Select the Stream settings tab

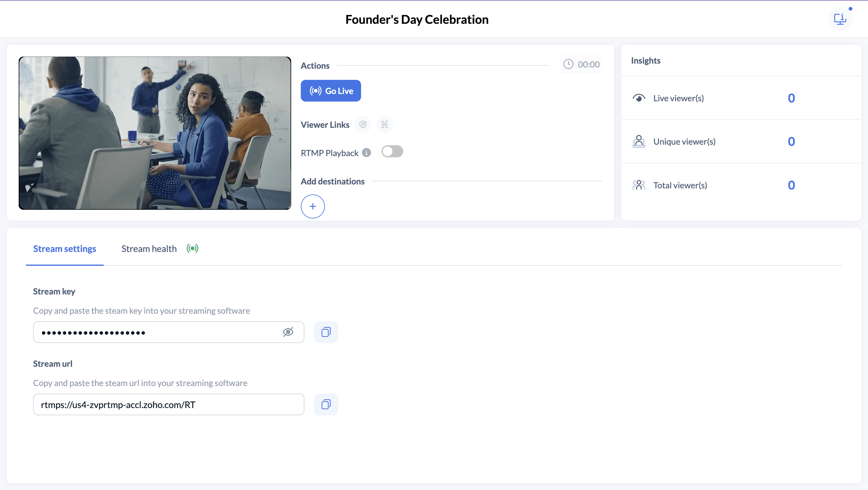[64, 249]
